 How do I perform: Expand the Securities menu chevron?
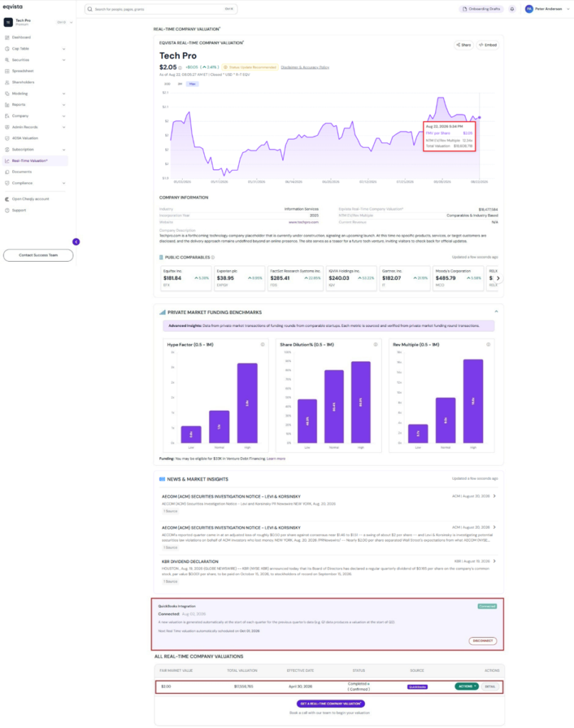click(x=64, y=60)
